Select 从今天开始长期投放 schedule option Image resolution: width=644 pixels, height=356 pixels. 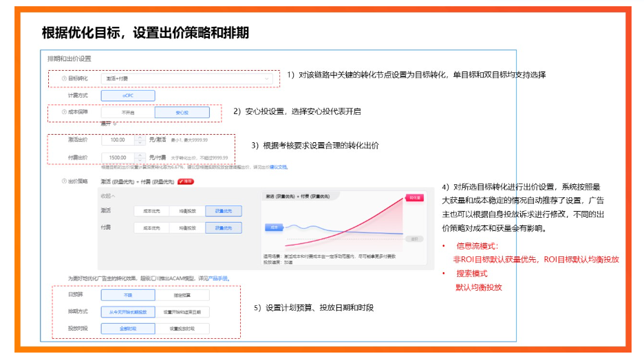[x=128, y=312]
